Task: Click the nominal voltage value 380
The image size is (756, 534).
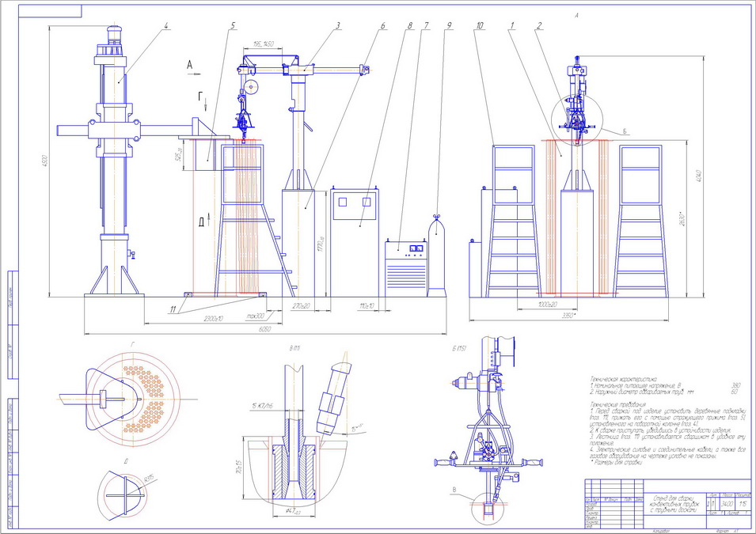Action: point(735,385)
